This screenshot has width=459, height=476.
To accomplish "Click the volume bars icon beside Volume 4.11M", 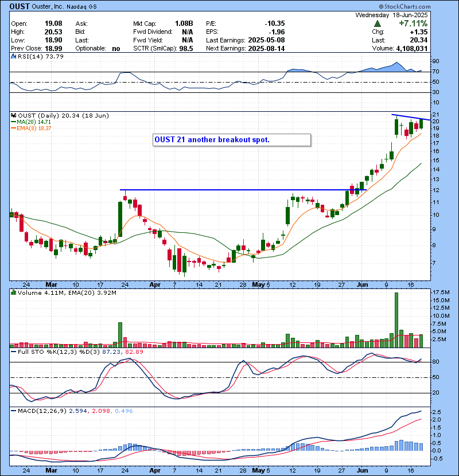I will (x=13, y=292).
